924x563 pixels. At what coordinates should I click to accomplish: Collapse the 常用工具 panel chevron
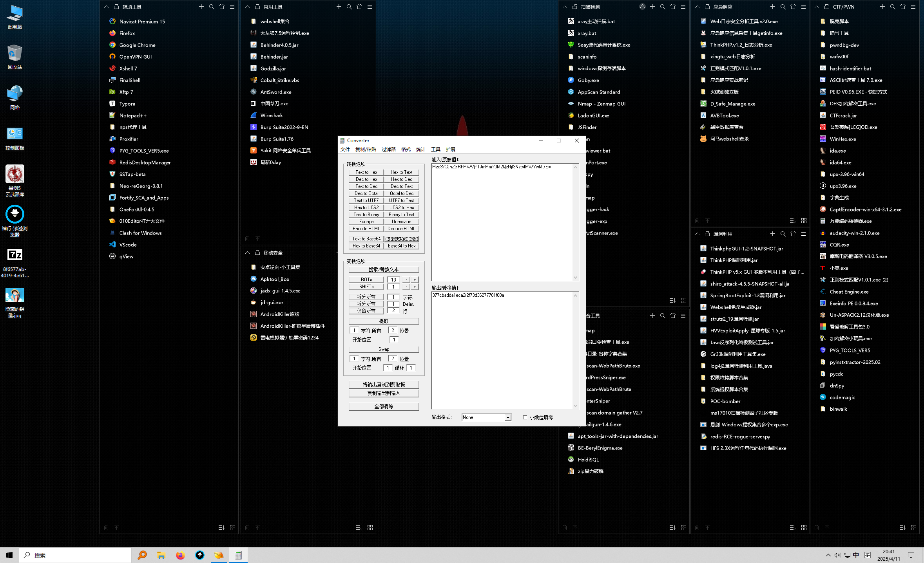pos(247,7)
